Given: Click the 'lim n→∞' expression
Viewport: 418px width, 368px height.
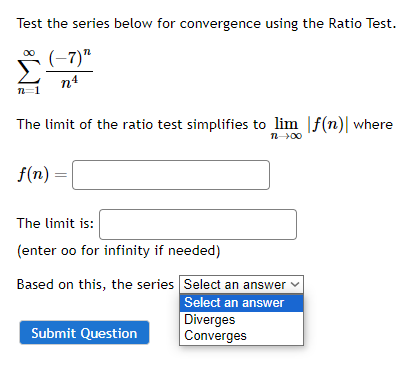Looking at the screenshot, I should pos(286,129).
